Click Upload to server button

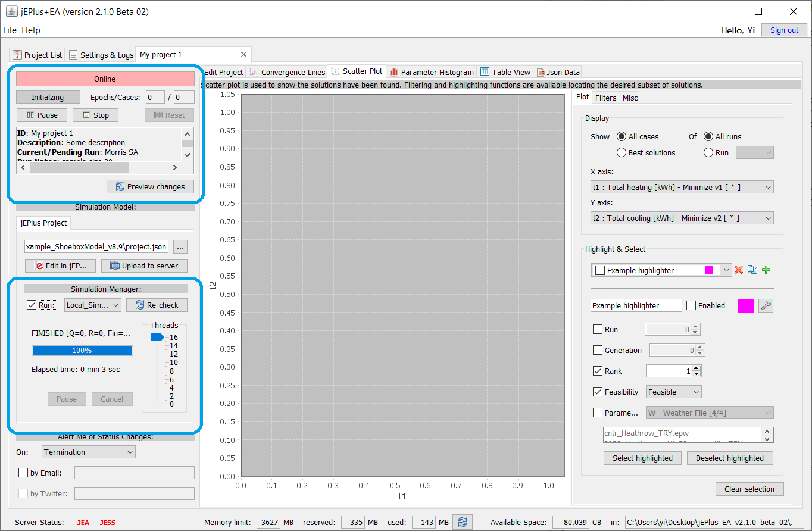(144, 265)
